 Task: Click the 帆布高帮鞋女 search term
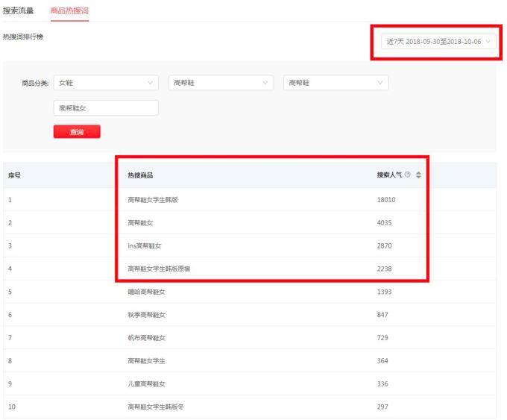click(x=146, y=338)
